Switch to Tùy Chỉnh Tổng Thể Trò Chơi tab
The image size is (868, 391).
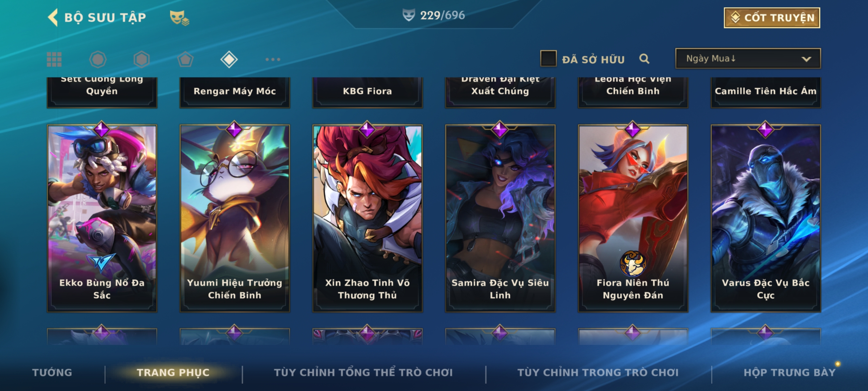pyautogui.click(x=363, y=373)
